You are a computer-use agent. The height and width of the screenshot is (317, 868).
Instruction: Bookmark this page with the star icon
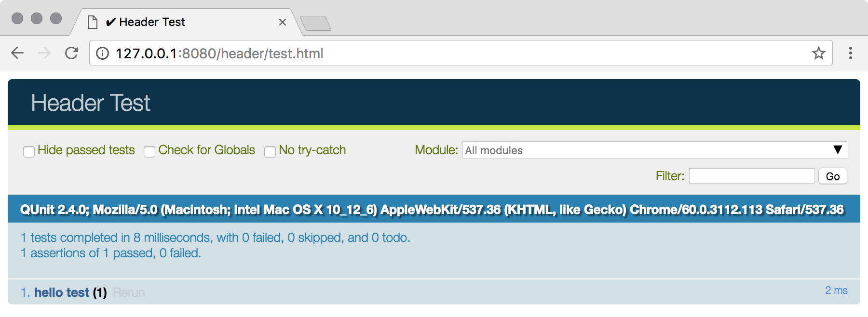pos(818,53)
